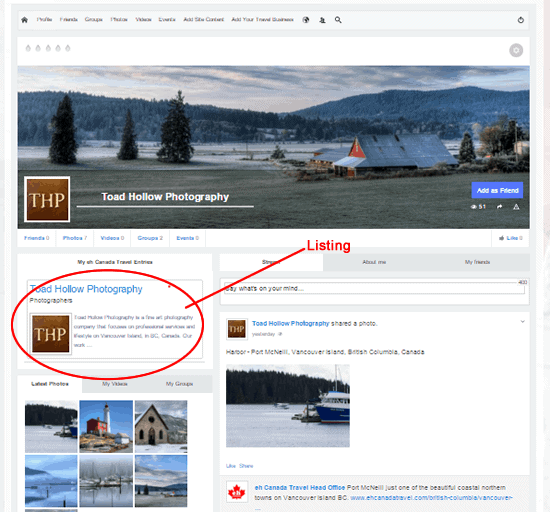Click the status update text field
This screenshot has width=550, height=512.
click(x=374, y=288)
